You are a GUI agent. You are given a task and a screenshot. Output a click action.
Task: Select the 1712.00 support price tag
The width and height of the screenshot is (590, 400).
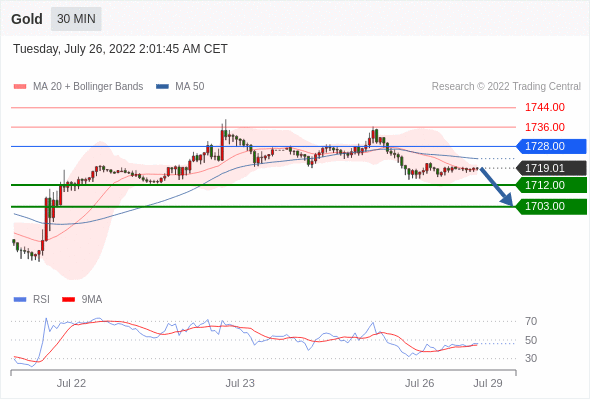coord(551,185)
